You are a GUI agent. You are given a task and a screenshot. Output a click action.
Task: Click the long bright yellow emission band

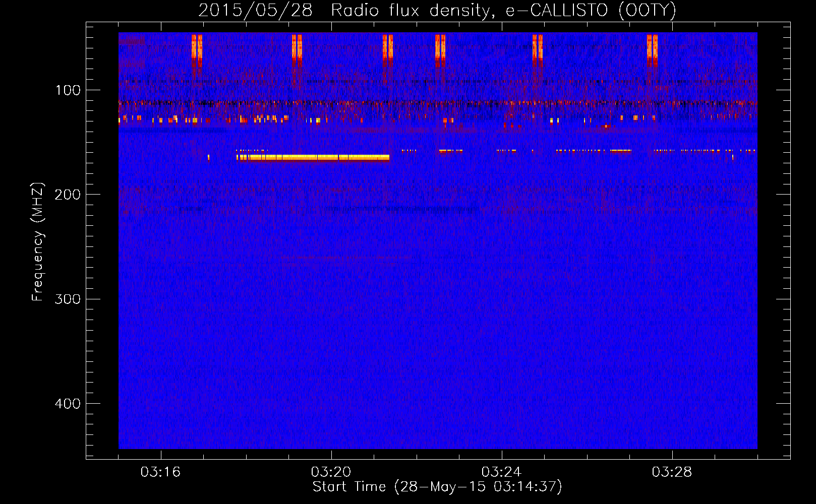tap(313, 157)
